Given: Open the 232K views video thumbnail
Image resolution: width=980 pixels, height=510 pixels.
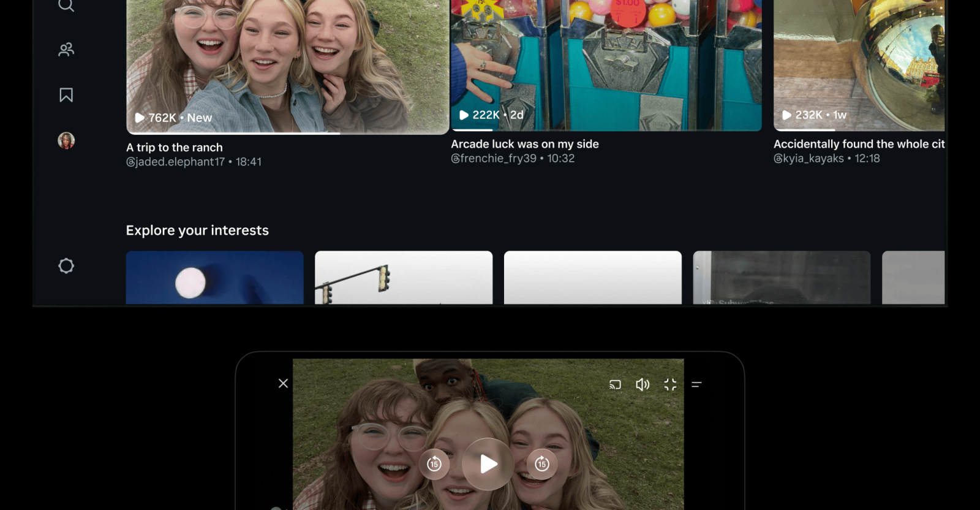Looking at the screenshot, I should click(859, 64).
